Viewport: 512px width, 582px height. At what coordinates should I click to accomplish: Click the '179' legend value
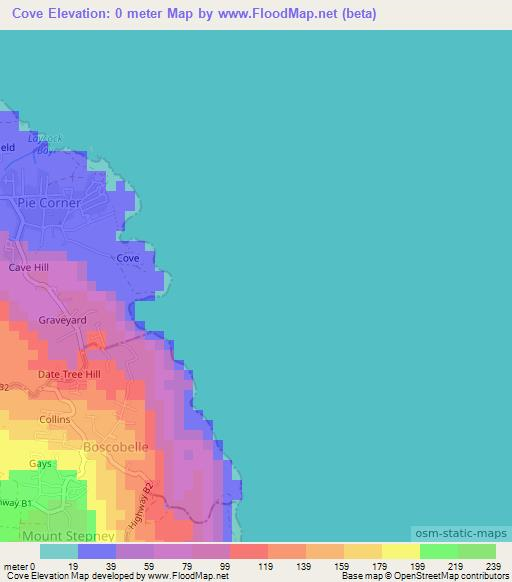379,567
